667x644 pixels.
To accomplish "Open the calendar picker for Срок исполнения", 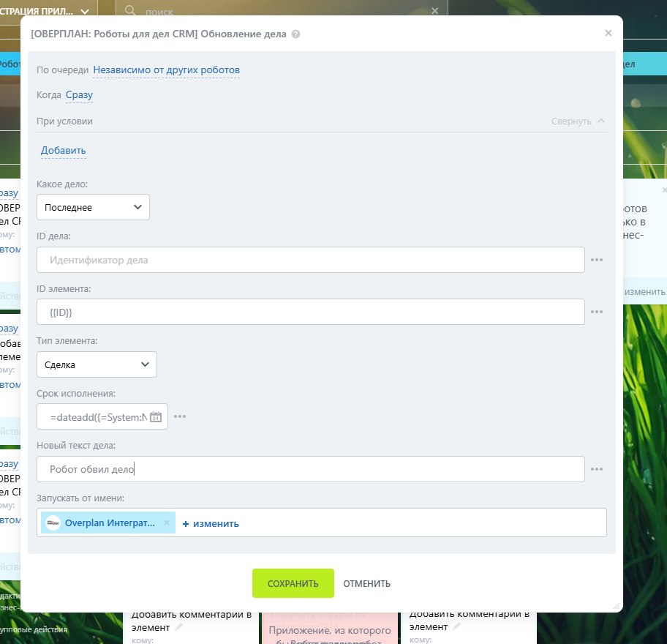I will pos(155,417).
